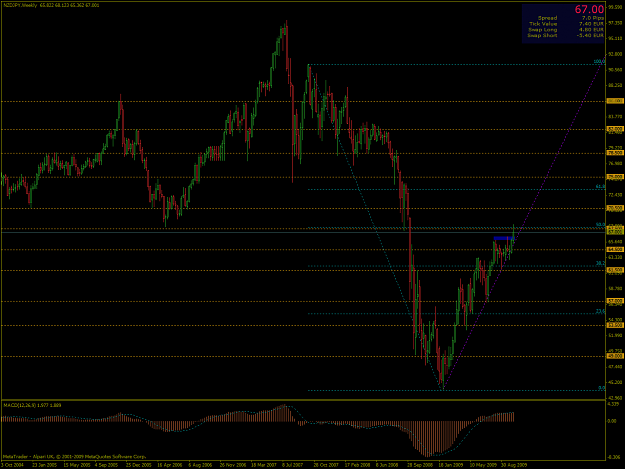Select the Swap Long row
625x469 pixels.
pyautogui.click(x=566, y=30)
